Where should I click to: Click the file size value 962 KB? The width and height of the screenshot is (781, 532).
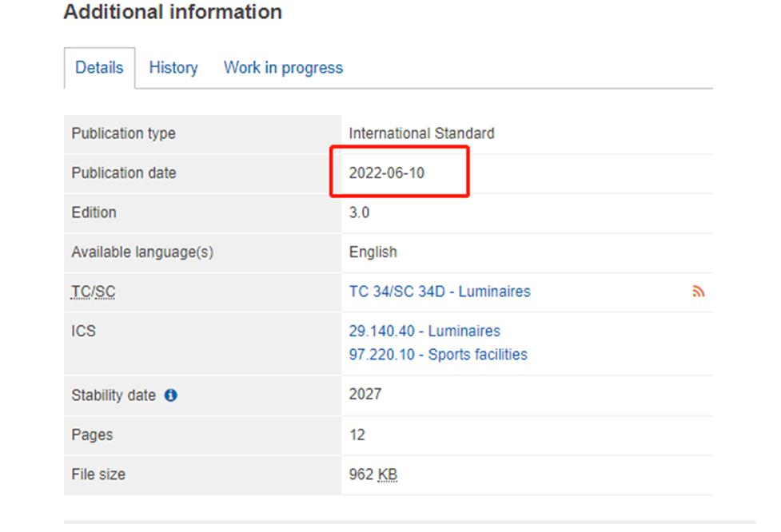pos(373,474)
